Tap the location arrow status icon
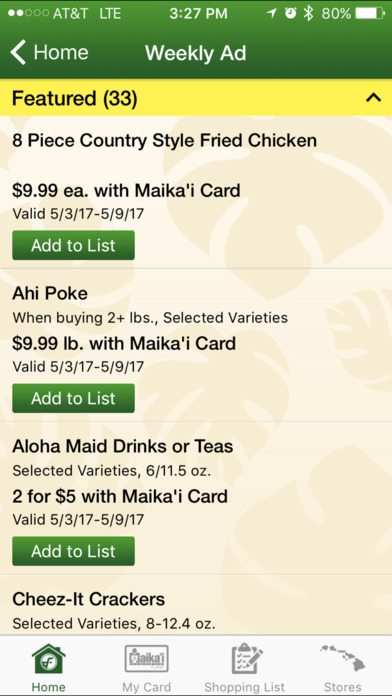The image size is (392, 696). point(271,13)
